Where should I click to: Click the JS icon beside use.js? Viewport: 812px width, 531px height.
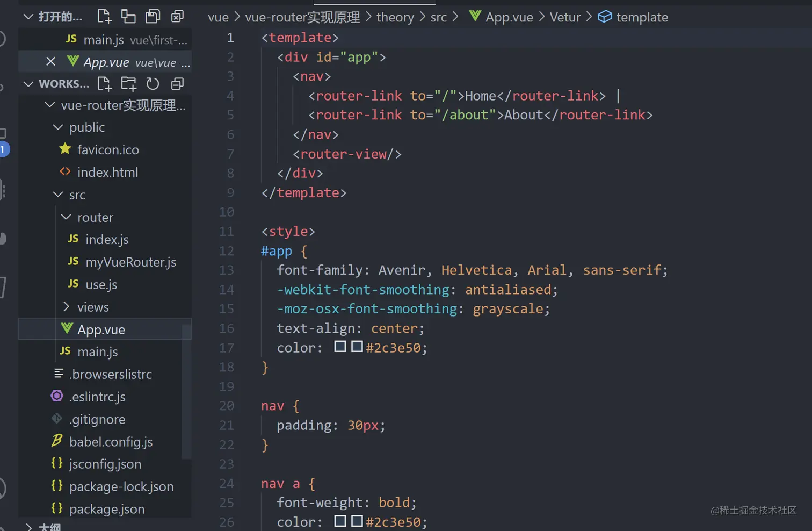[x=74, y=284]
